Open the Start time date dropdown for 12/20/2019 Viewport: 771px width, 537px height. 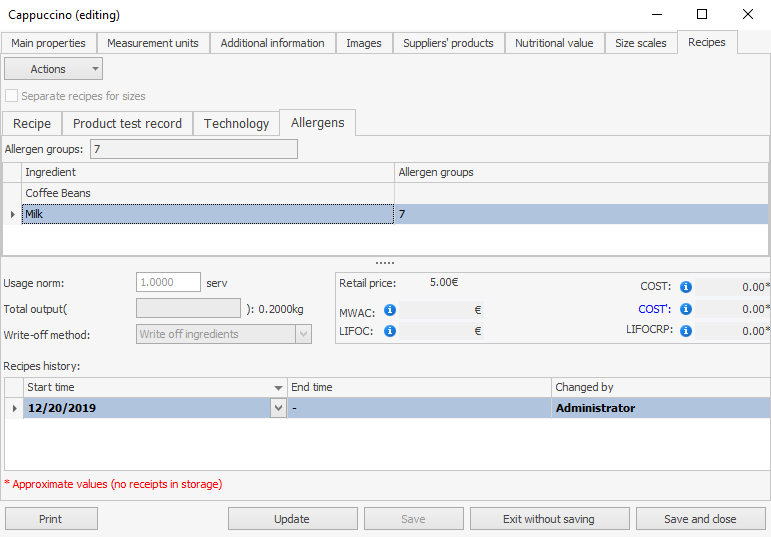tap(277, 408)
